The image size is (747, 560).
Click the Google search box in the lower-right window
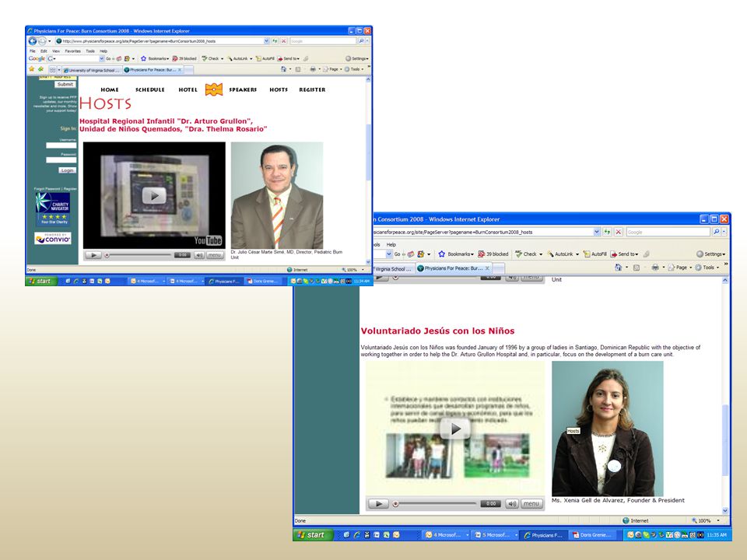click(668, 232)
